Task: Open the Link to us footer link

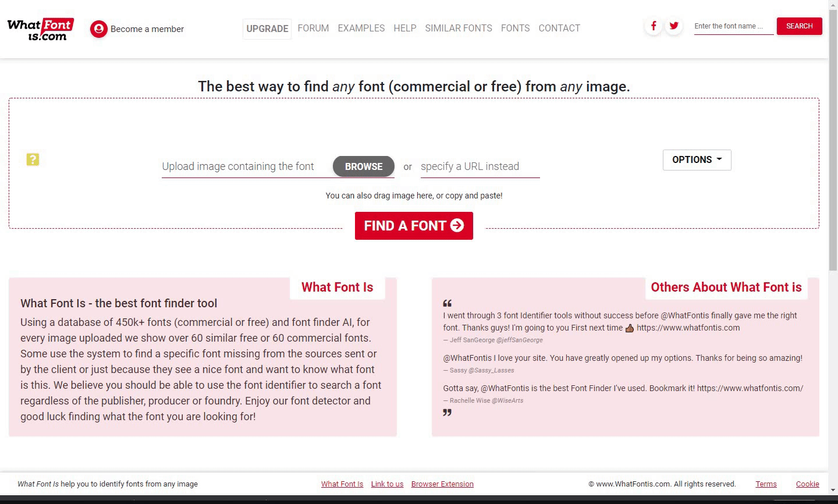Action: [x=387, y=484]
